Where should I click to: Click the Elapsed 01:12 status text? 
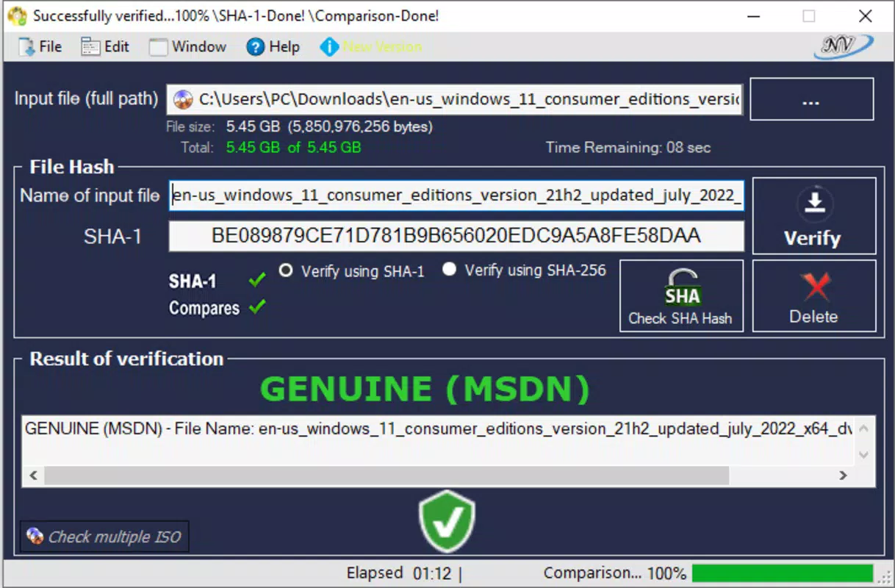tap(399, 573)
